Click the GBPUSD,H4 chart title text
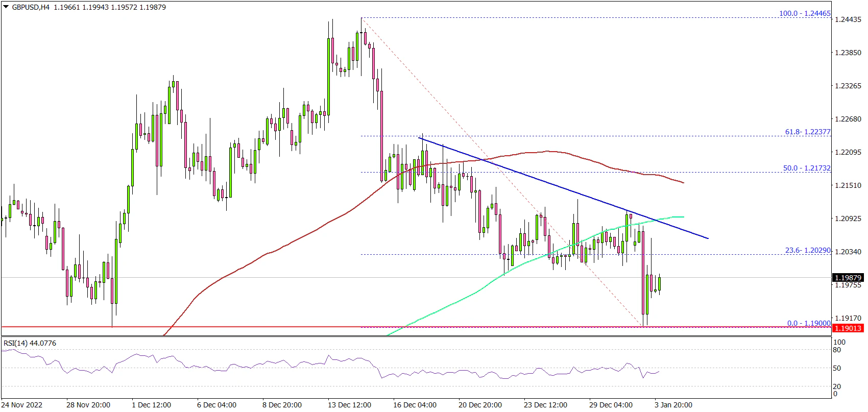868x412 pixels. coord(31,8)
